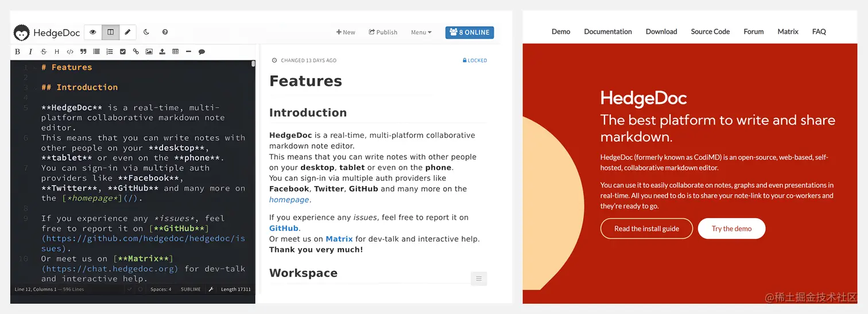Apply bold formatting in the editor toolbar

17,52
